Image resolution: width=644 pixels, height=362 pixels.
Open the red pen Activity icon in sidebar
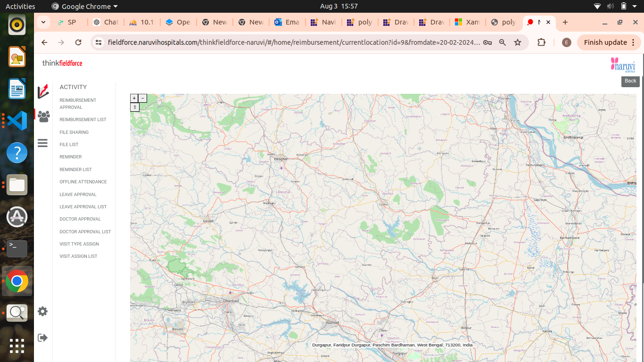point(43,92)
